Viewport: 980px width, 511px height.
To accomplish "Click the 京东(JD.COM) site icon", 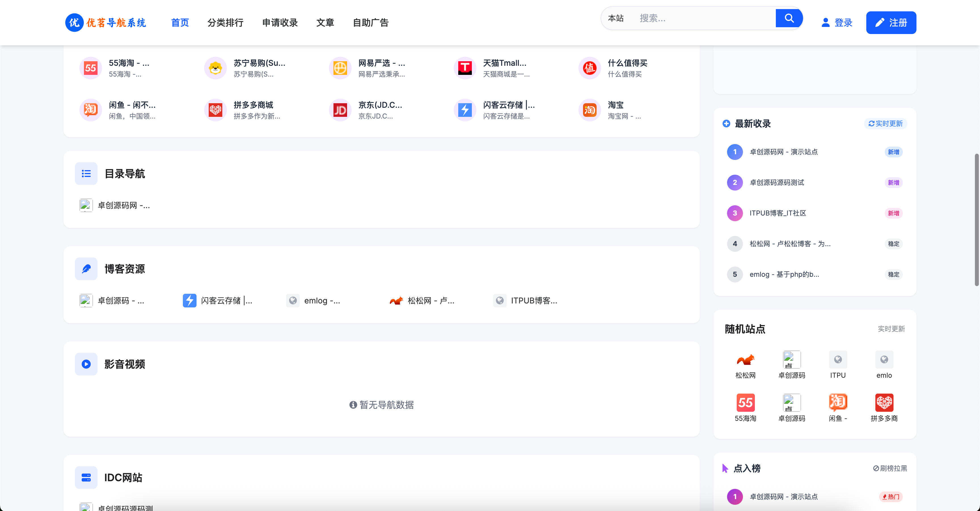I will click(x=340, y=110).
